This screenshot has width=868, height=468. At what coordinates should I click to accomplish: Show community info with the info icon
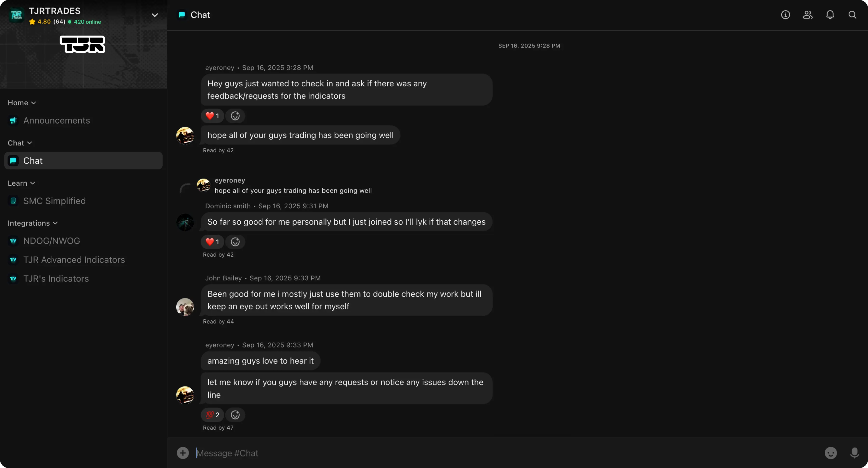pyautogui.click(x=786, y=15)
